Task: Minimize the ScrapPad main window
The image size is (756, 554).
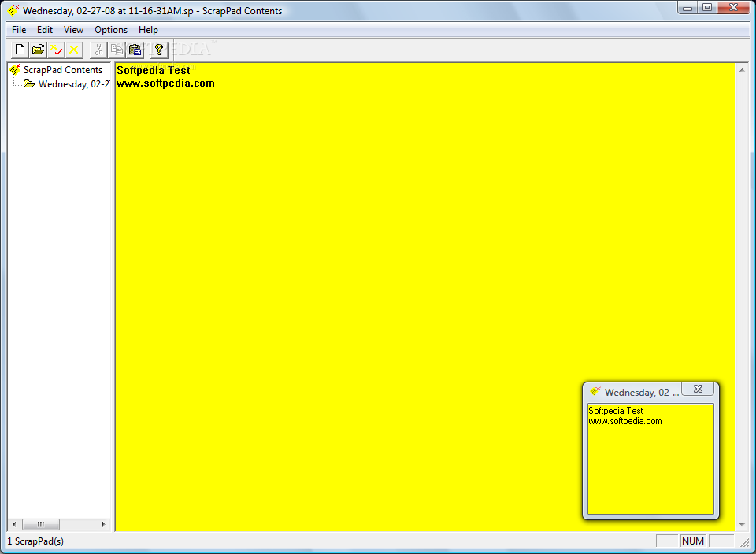Action: pyautogui.click(x=687, y=7)
